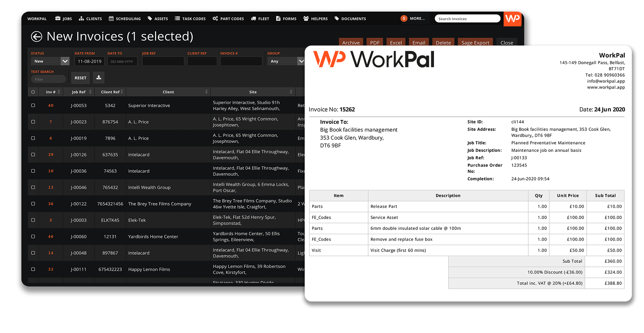The image size is (644, 333).
Task: Sort by the Client column arrows
Action: 206,92
